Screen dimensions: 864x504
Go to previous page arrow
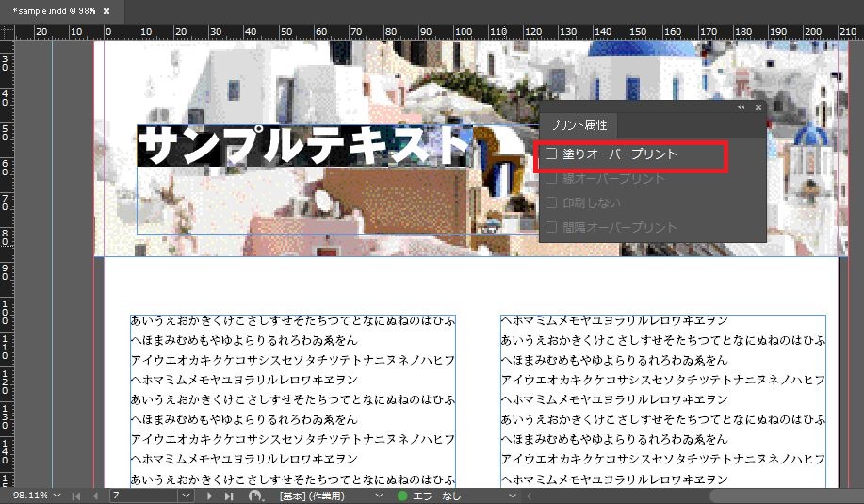pos(94,496)
